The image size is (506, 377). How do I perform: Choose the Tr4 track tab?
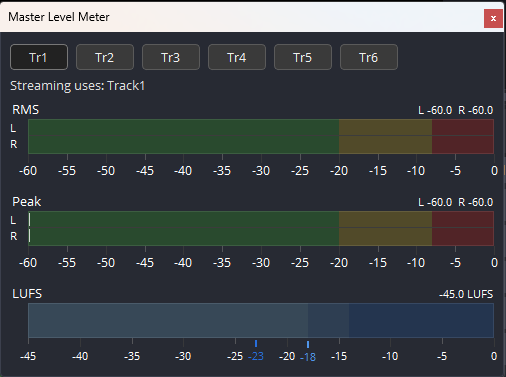pyautogui.click(x=237, y=57)
